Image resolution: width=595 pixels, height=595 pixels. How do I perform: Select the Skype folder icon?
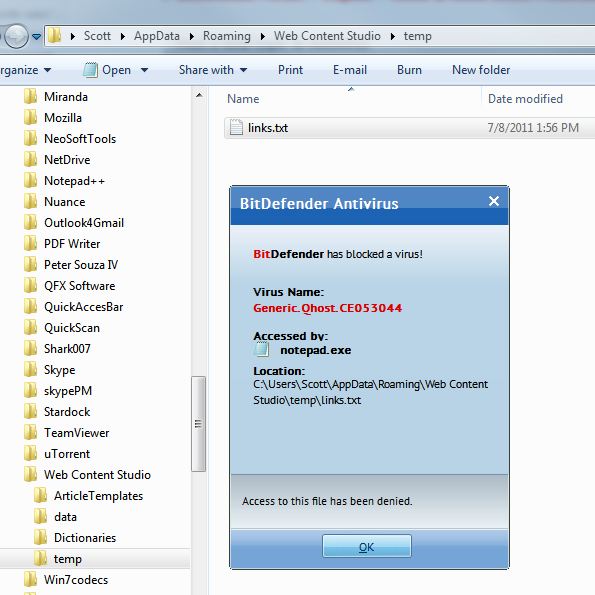pyautogui.click(x=30, y=370)
